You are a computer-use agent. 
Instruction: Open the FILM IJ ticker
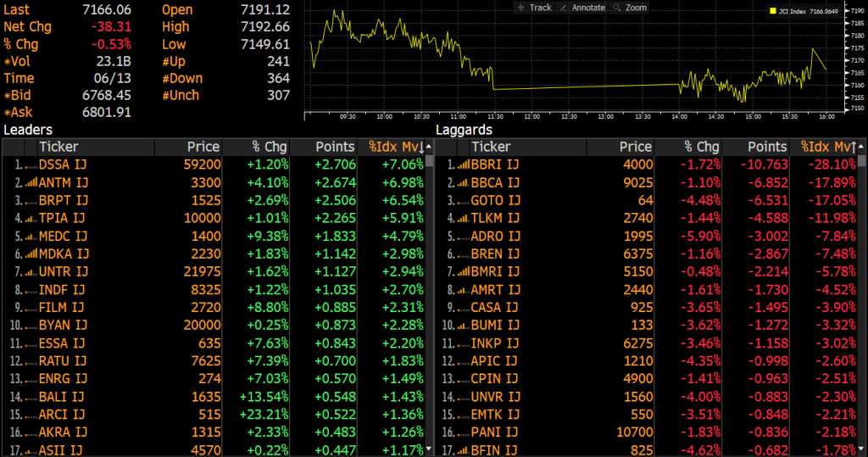pyautogui.click(x=61, y=308)
